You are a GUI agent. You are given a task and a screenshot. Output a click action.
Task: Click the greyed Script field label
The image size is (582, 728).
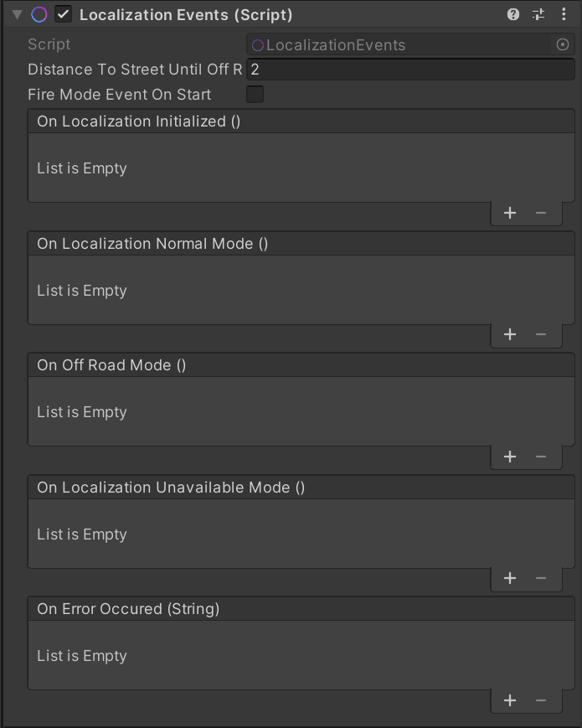(x=48, y=44)
